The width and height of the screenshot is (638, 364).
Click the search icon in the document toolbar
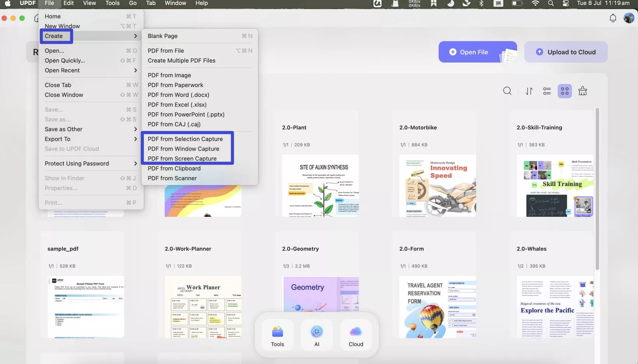coord(507,91)
